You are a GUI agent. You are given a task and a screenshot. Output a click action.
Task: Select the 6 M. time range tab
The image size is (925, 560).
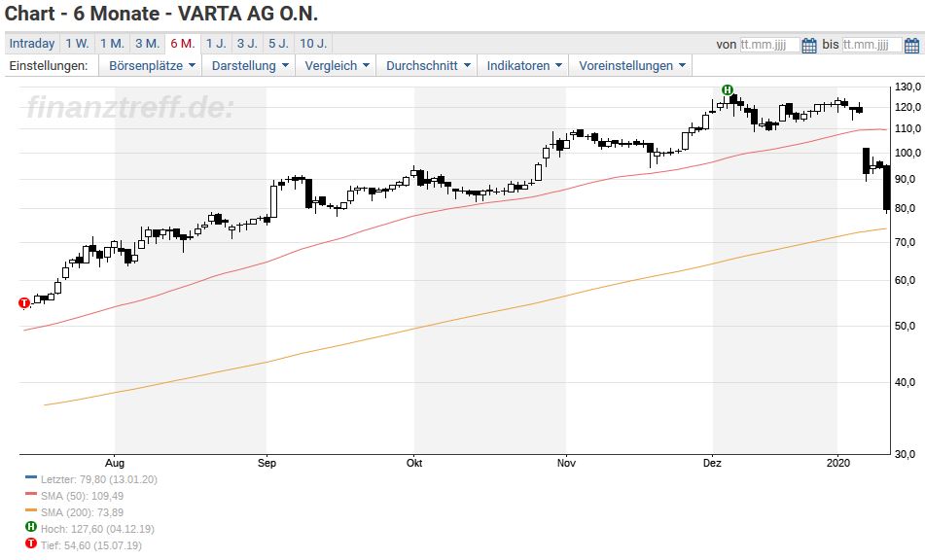182,44
